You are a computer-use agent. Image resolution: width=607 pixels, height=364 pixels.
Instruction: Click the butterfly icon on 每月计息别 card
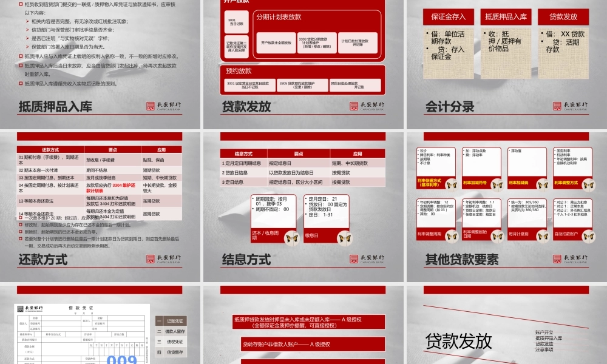pos(542,235)
